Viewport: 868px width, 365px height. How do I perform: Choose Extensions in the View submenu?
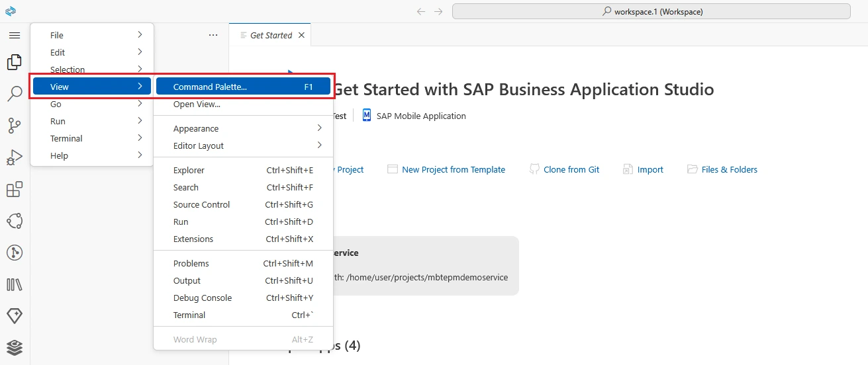coord(243,239)
